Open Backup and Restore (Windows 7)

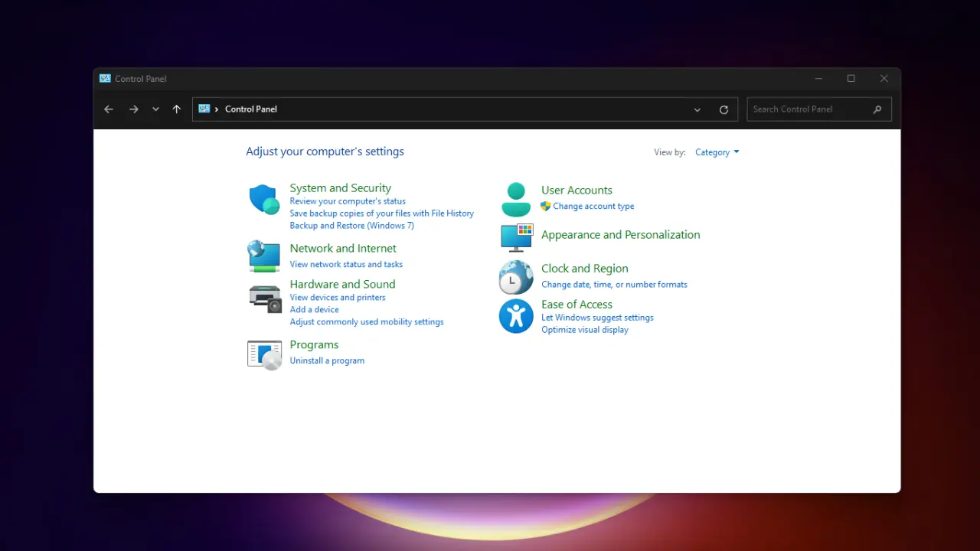pyautogui.click(x=351, y=226)
